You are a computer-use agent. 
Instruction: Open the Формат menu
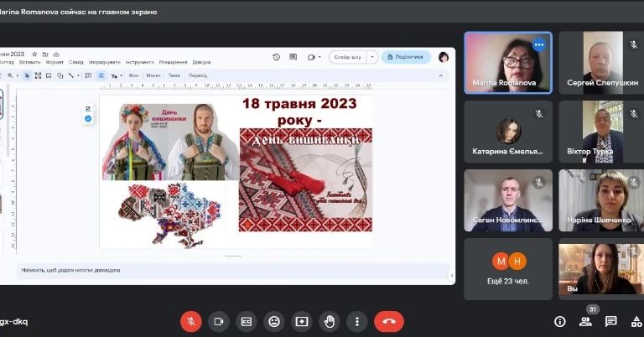[55, 63]
